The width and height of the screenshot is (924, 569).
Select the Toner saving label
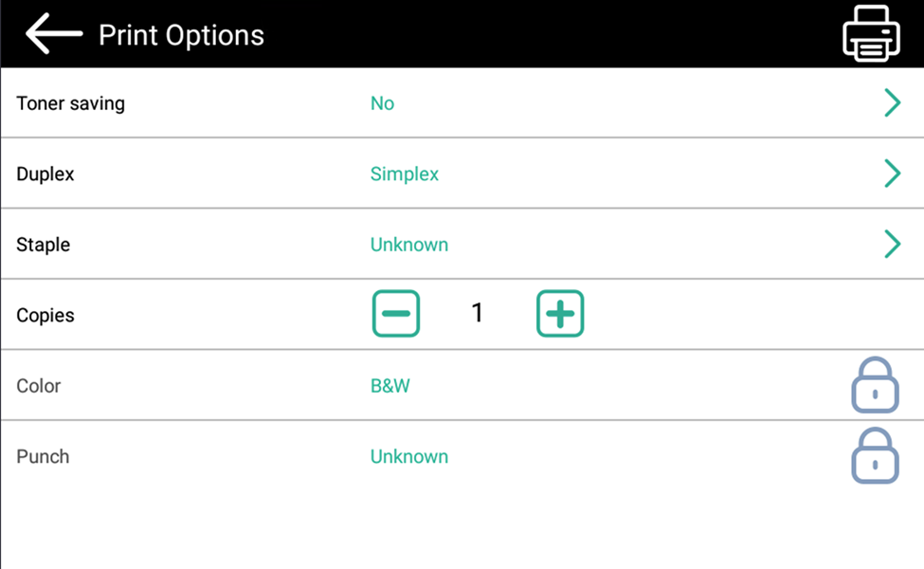(x=70, y=103)
